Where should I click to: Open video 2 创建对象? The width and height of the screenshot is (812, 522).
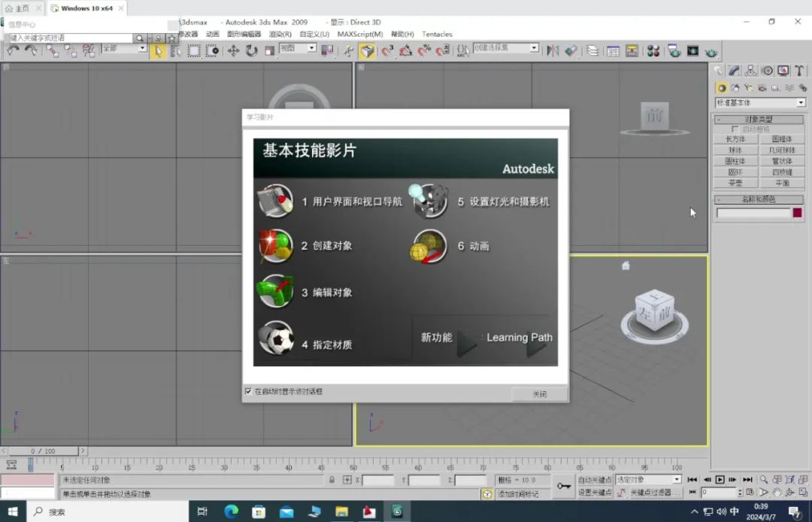(x=305, y=246)
